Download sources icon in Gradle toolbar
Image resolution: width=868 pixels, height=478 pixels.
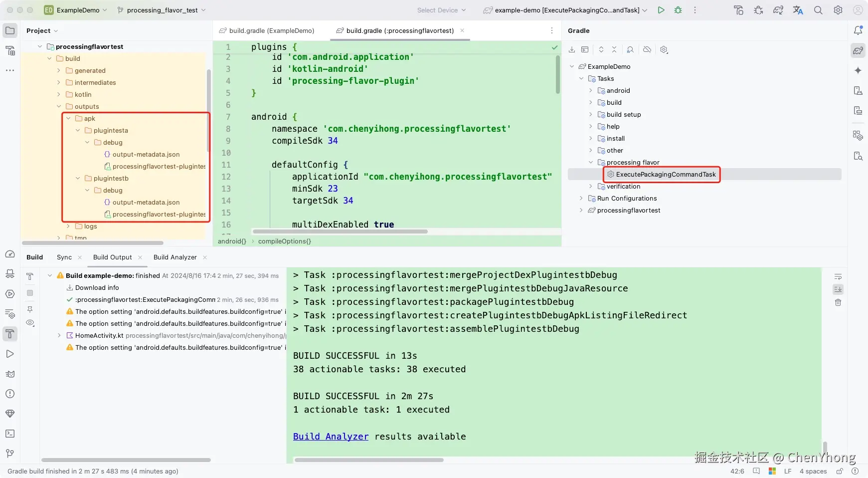(572, 49)
